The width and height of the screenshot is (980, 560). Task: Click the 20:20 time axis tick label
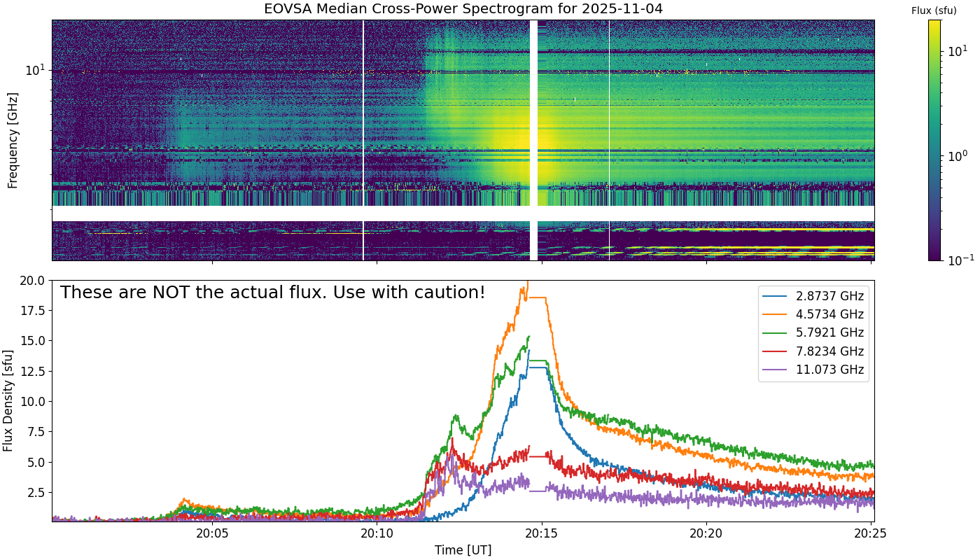click(706, 533)
